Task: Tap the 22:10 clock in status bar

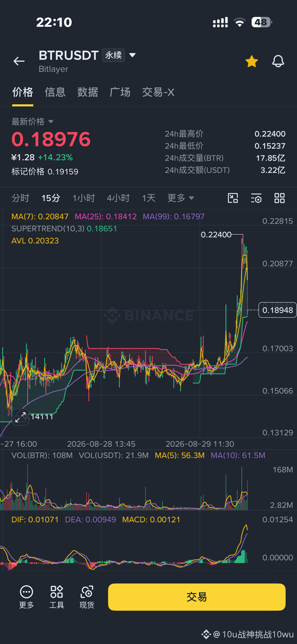Action: (x=54, y=22)
